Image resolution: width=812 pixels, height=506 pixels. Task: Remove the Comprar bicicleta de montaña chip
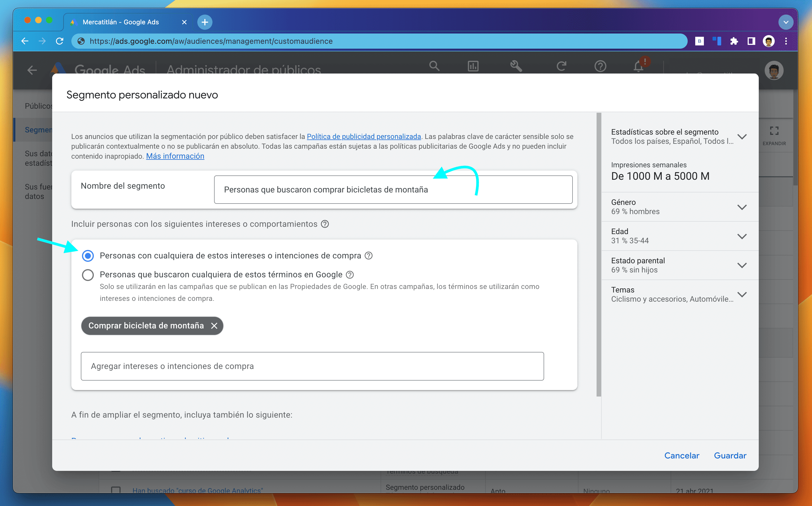pos(214,326)
